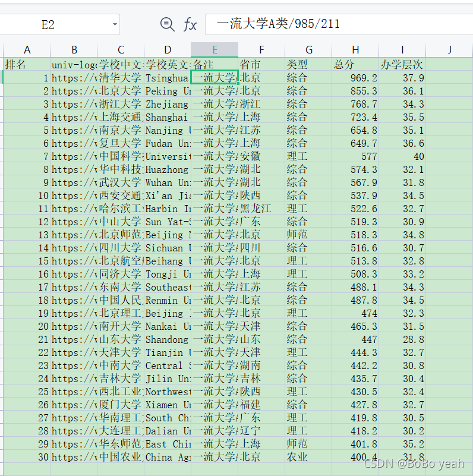Click the 类型 header cell
This screenshot has width=473, height=476.
click(308, 64)
